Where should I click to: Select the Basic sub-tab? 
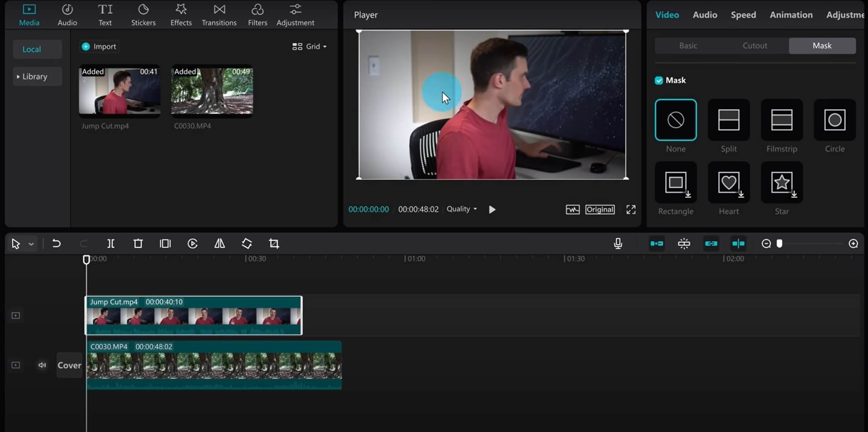pos(688,45)
